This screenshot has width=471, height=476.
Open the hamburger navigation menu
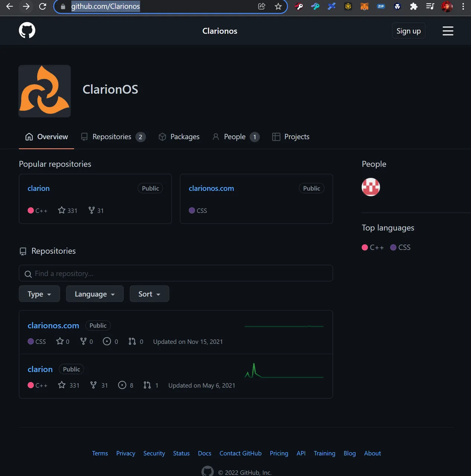point(448,31)
